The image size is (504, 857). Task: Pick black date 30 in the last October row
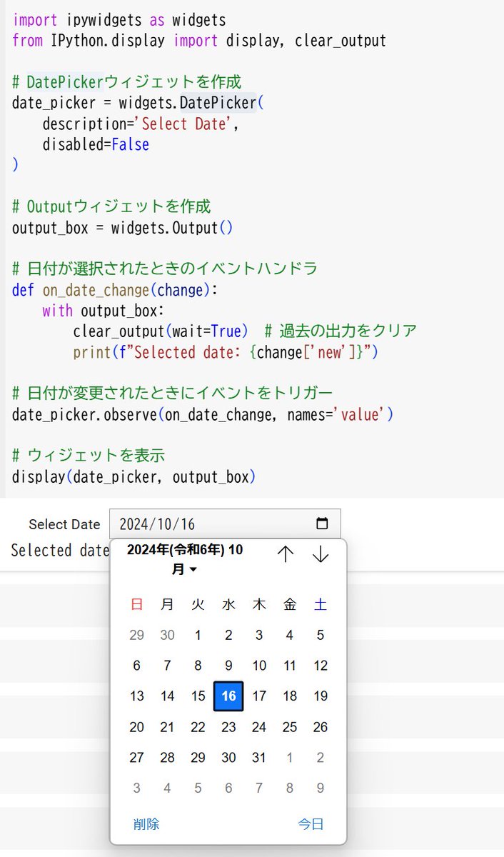pyautogui.click(x=228, y=758)
